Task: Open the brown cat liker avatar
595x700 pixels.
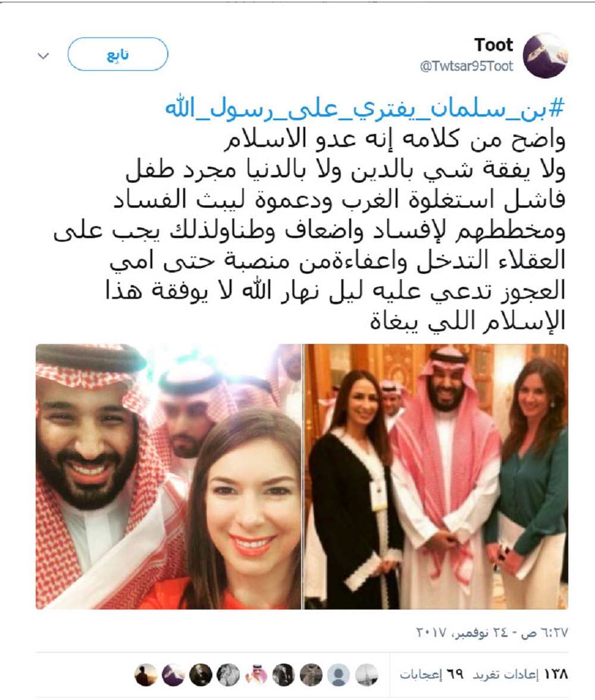Action: pos(311,674)
